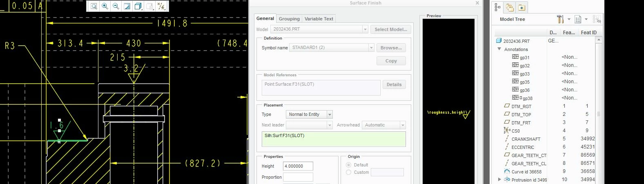
Task: Click the Fea... column header
Action: tap(568, 32)
